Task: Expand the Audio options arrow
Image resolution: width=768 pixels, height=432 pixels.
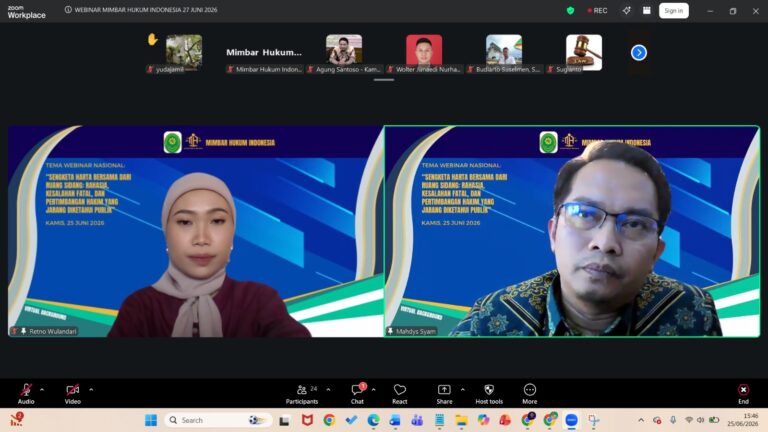Action: 42,390
